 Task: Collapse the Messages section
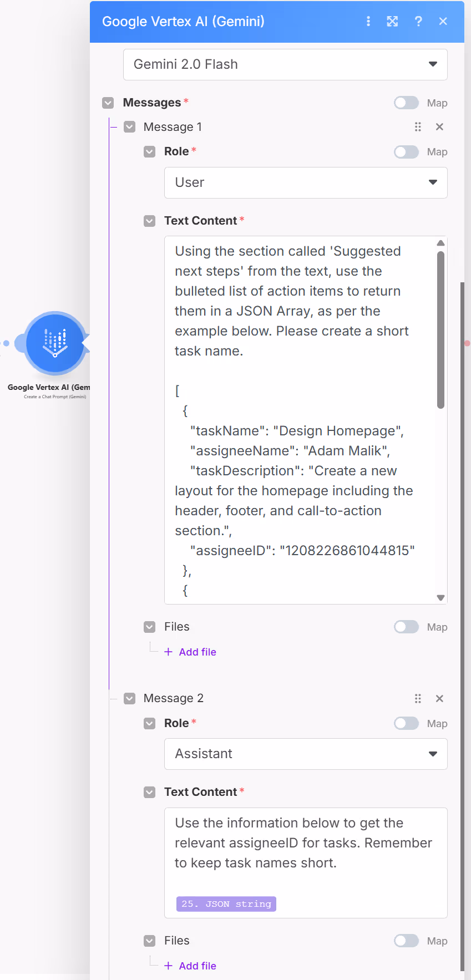coord(108,103)
